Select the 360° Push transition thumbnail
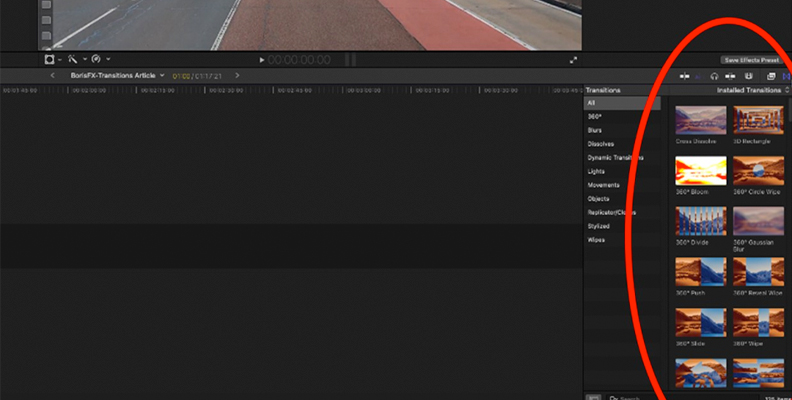Image resolution: width=792 pixels, height=400 pixels. pos(701,272)
